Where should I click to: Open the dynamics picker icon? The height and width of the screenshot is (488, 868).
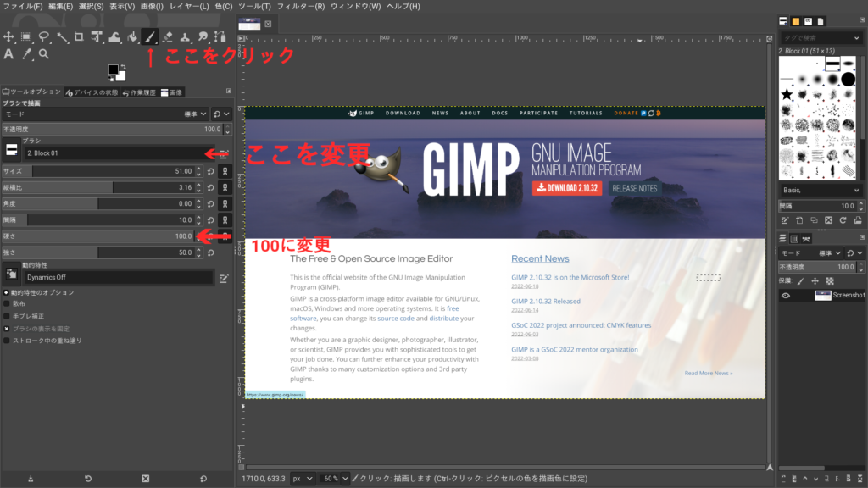(12, 274)
